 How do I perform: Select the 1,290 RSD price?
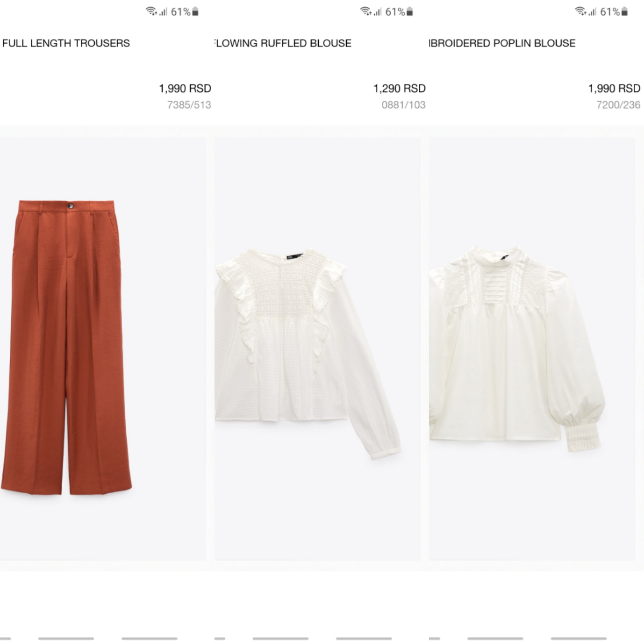pos(399,89)
